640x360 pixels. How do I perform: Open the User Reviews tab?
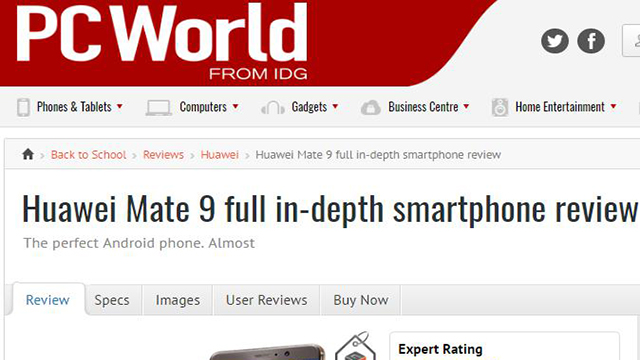(x=267, y=300)
